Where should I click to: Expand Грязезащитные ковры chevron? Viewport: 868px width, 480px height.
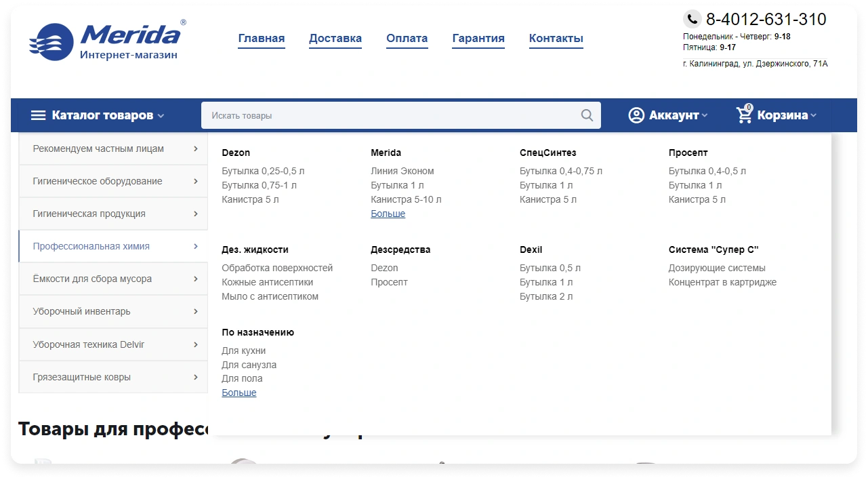click(196, 377)
